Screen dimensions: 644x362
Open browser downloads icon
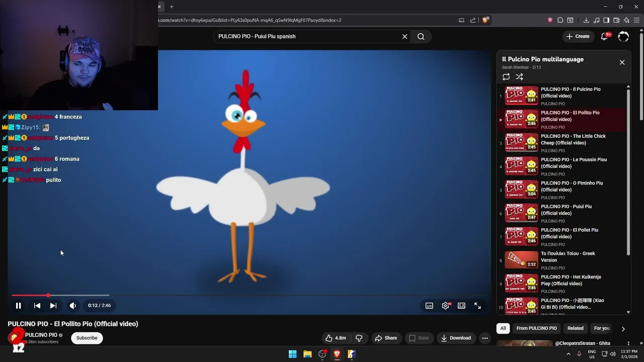(x=586, y=20)
